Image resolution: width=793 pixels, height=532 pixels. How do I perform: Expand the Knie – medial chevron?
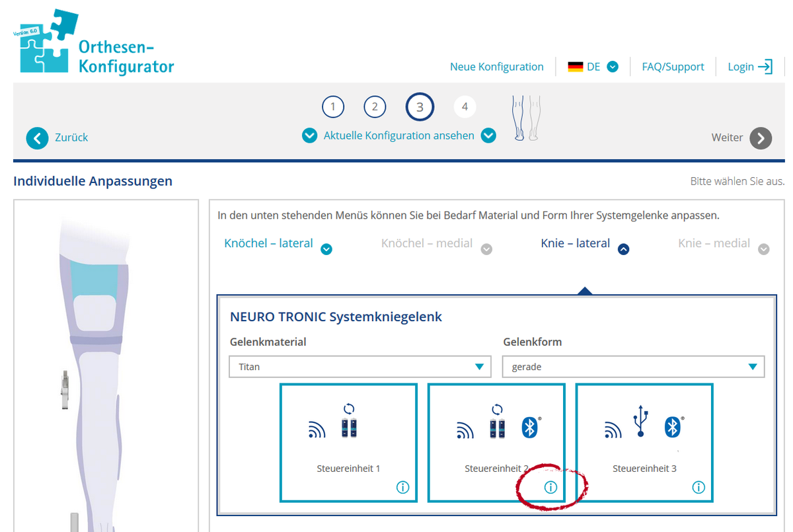764,250
